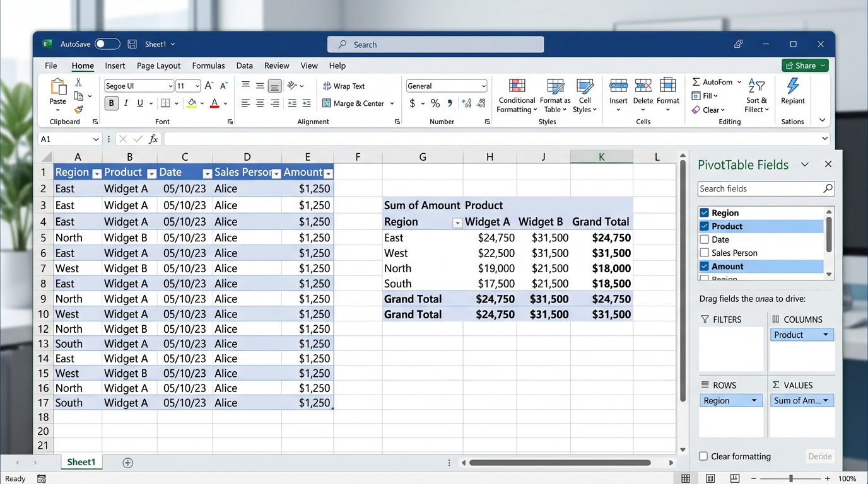
Task: Enable the Clear formatting checkbox
Action: point(703,456)
